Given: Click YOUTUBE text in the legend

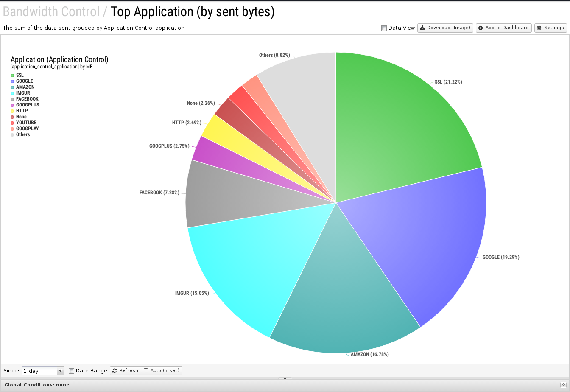Looking at the screenshot, I should (26, 123).
